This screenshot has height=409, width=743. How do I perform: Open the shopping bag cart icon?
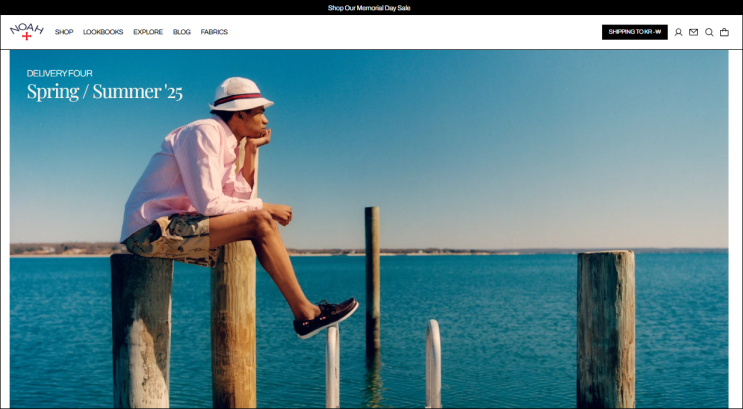coord(724,32)
